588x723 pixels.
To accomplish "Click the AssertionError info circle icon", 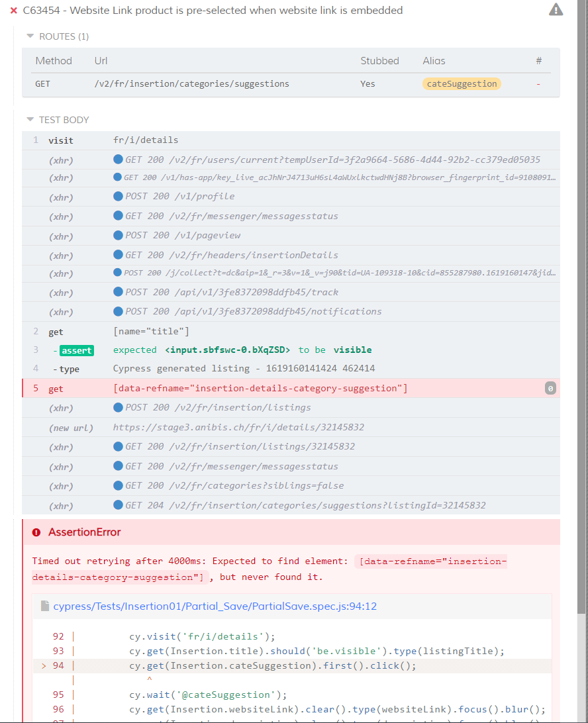I will pyautogui.click(x=35, y=532).
